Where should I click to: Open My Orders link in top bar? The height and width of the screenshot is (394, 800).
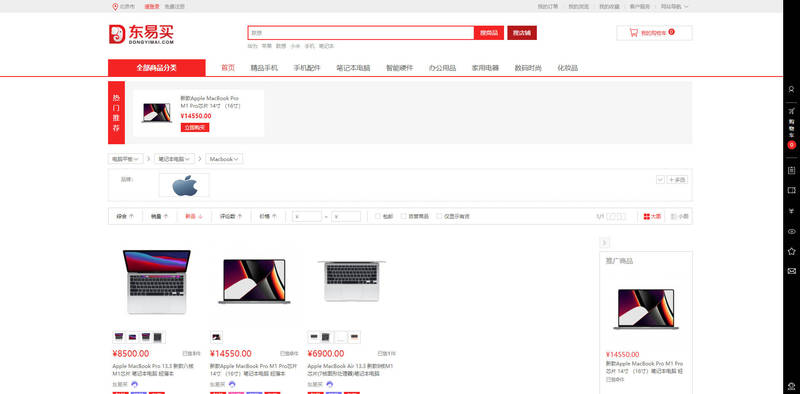coord(548,7)
